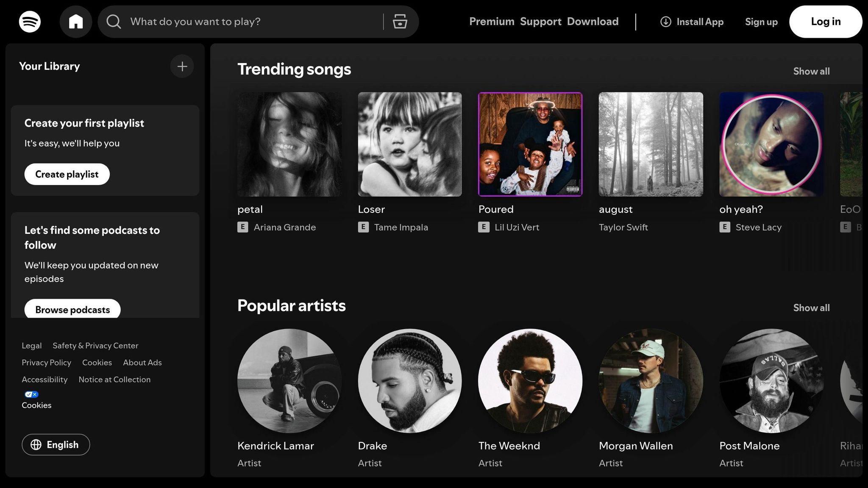This screenshot has height=488, width=868.
Task: Click the explicit badge beside Tame Impala
Action: 363,227
